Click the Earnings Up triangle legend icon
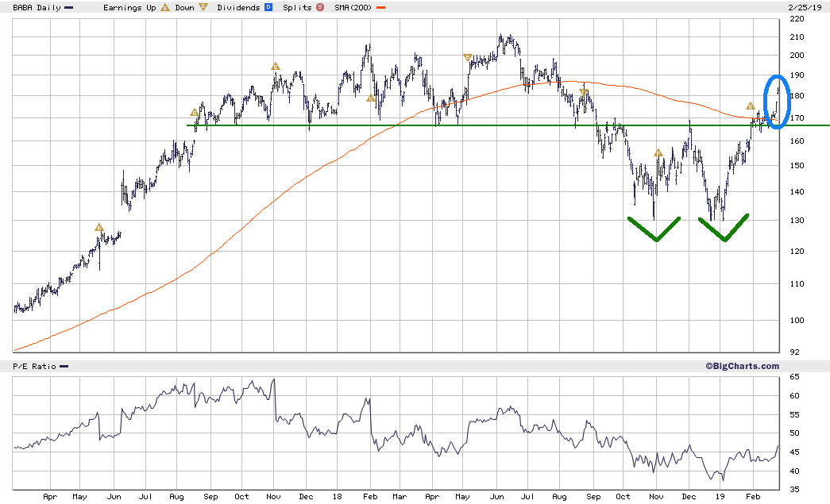Viewport: 830px width, 504px height. [x=165, y=7]
